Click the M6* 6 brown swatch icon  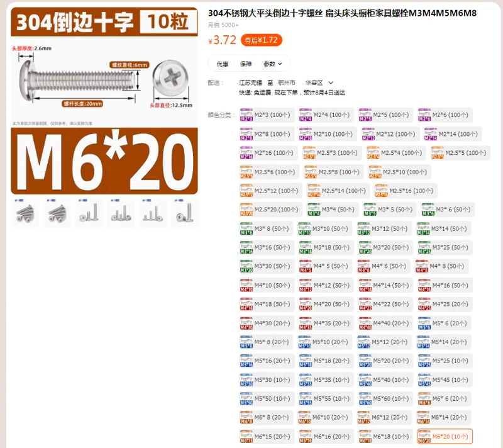click(424, 398)
